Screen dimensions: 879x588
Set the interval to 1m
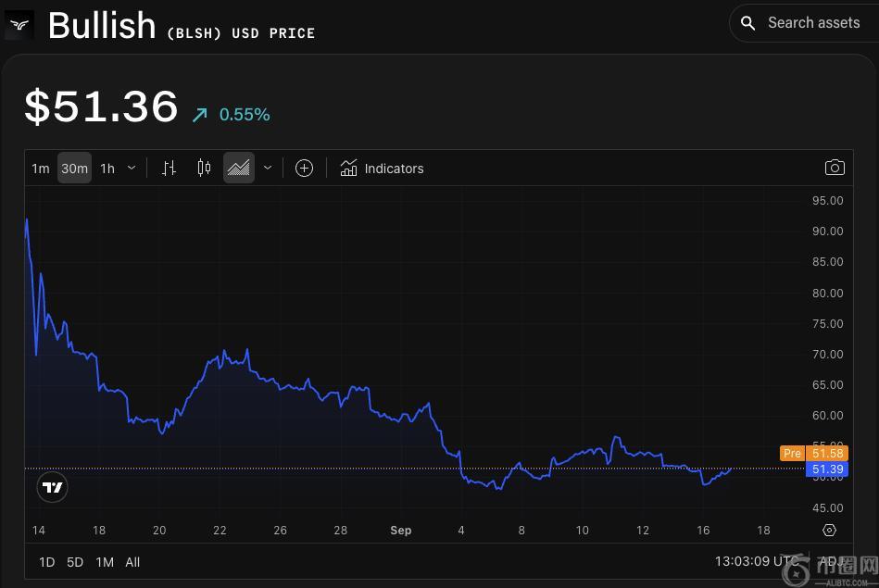point(41,169)
